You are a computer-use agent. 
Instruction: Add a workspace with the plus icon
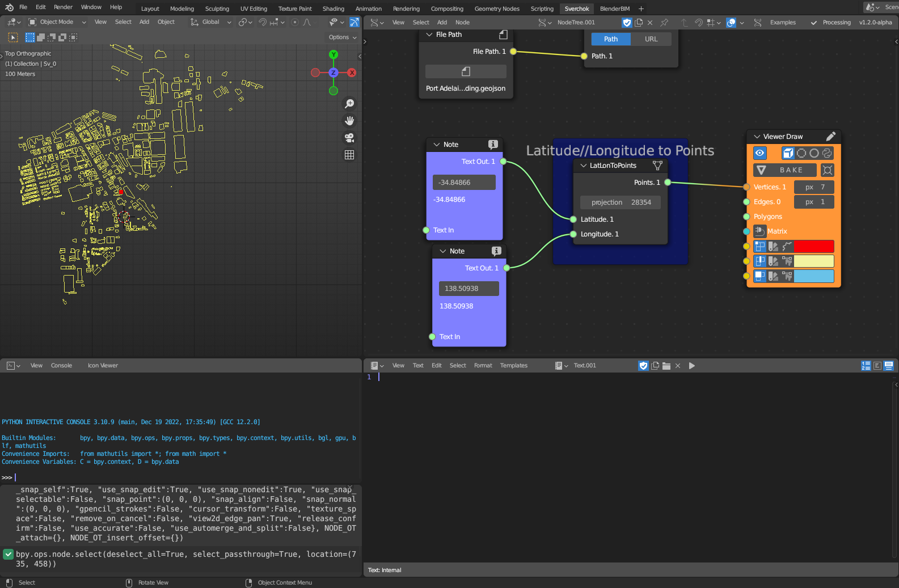point(641,9)
